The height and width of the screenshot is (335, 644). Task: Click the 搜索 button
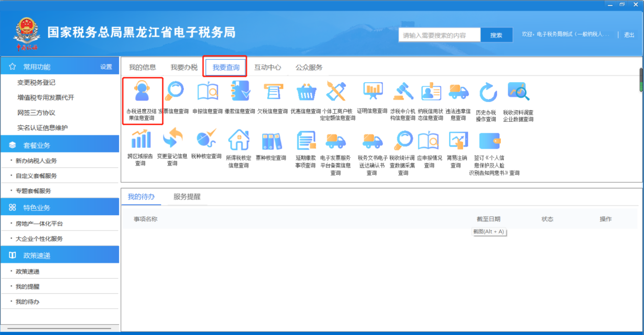496,35
